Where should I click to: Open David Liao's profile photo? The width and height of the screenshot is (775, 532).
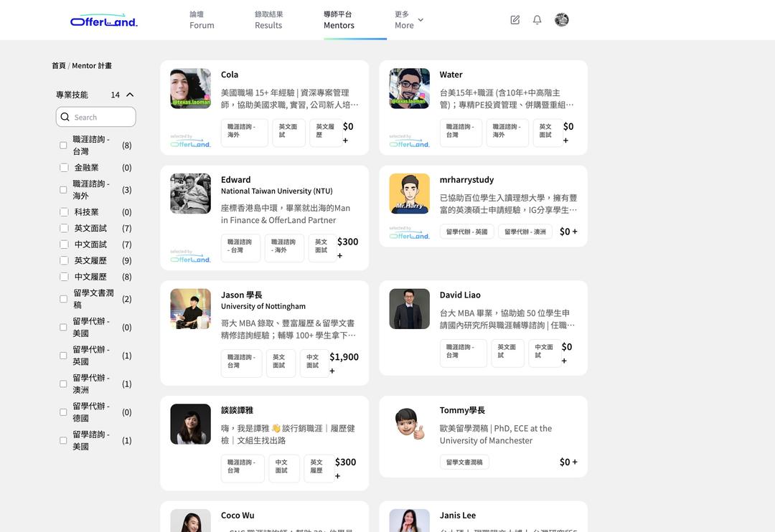coord(409,309)
